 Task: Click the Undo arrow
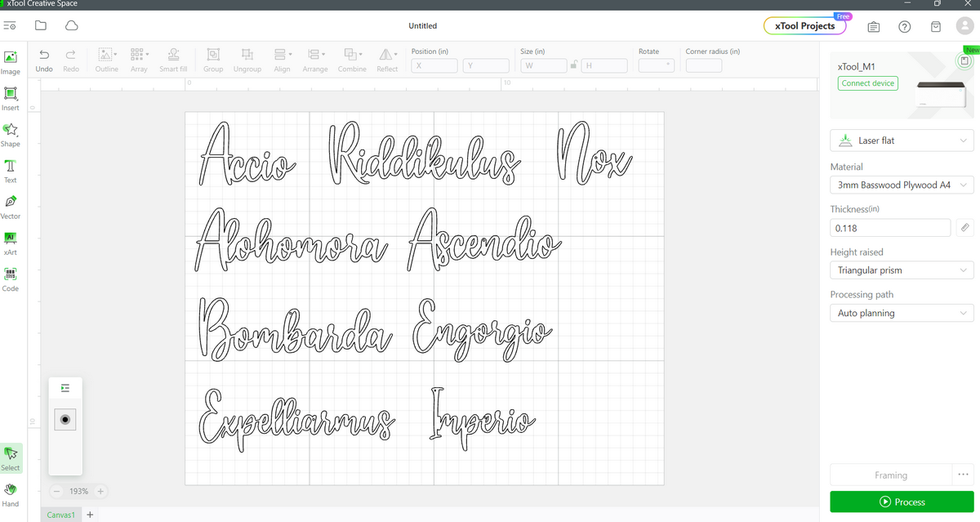(44, 55)
